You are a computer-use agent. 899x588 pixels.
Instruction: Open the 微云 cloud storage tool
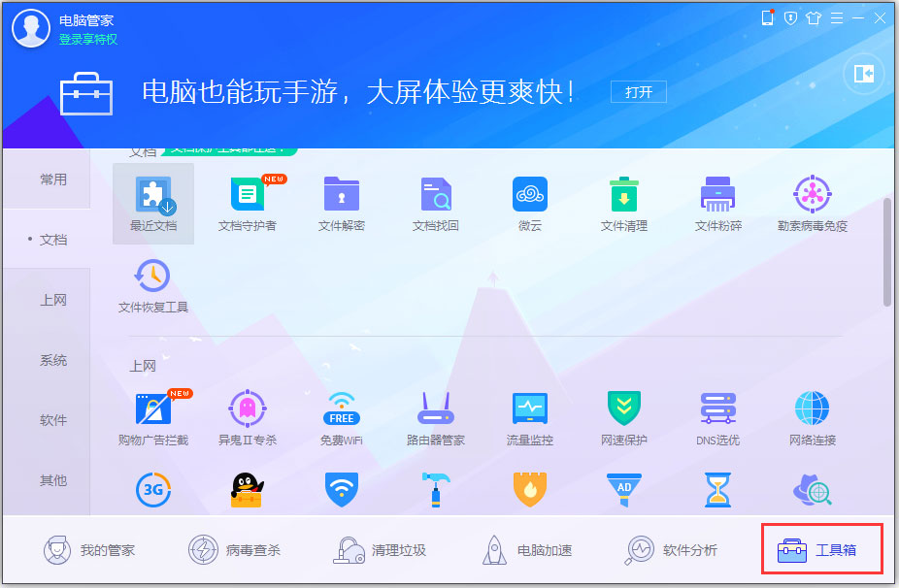[529, 201]
